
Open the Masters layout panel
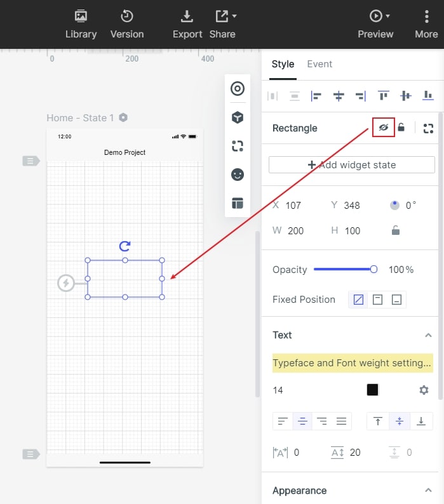[238, 203]
